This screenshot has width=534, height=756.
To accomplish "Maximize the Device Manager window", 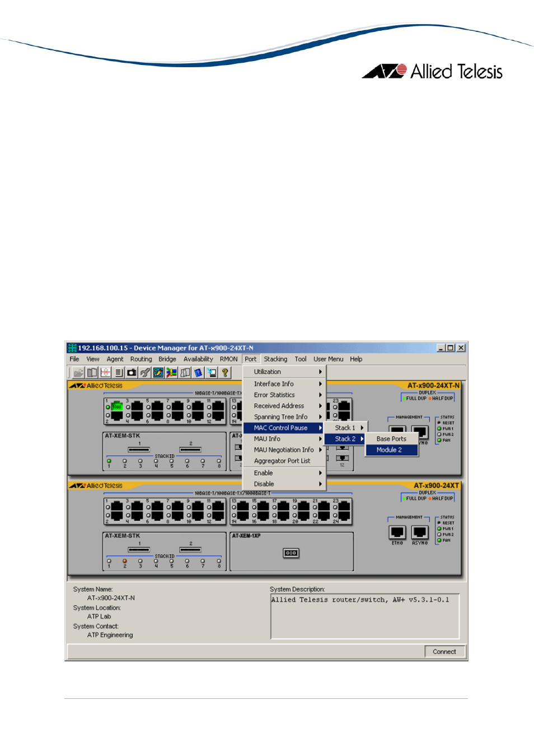I will click(x=451, y=348).
